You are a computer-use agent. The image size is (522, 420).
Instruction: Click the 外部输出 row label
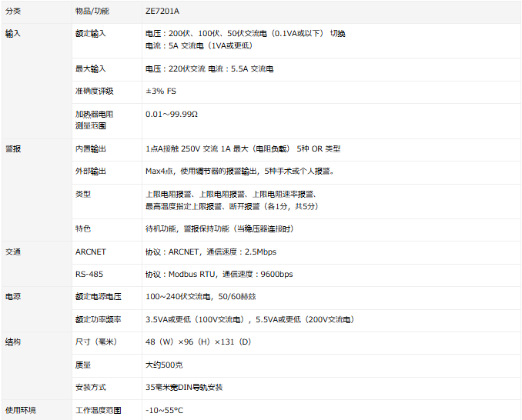(91, 172)
